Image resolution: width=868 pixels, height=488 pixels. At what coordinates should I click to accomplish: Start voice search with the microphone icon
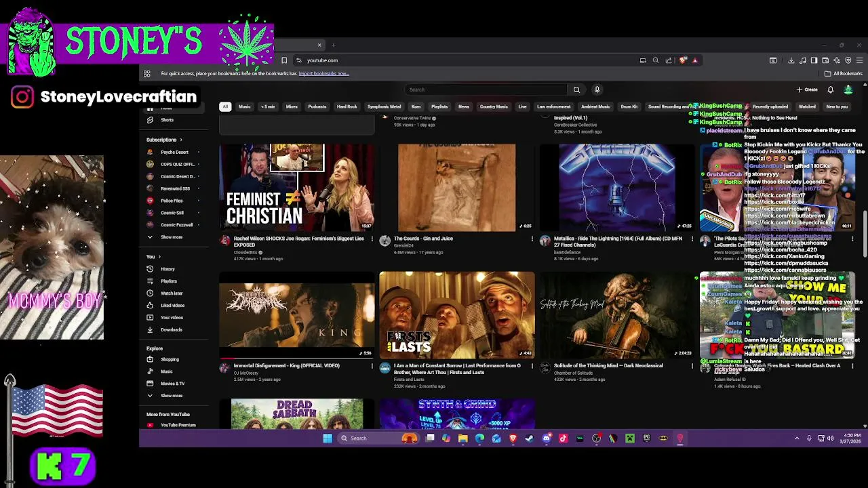[597, 89]
